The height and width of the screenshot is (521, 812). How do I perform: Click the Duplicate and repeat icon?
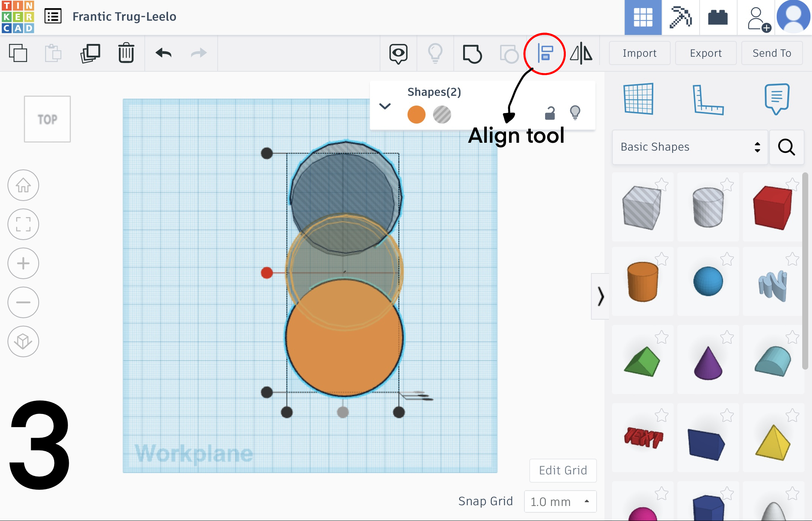90,53
